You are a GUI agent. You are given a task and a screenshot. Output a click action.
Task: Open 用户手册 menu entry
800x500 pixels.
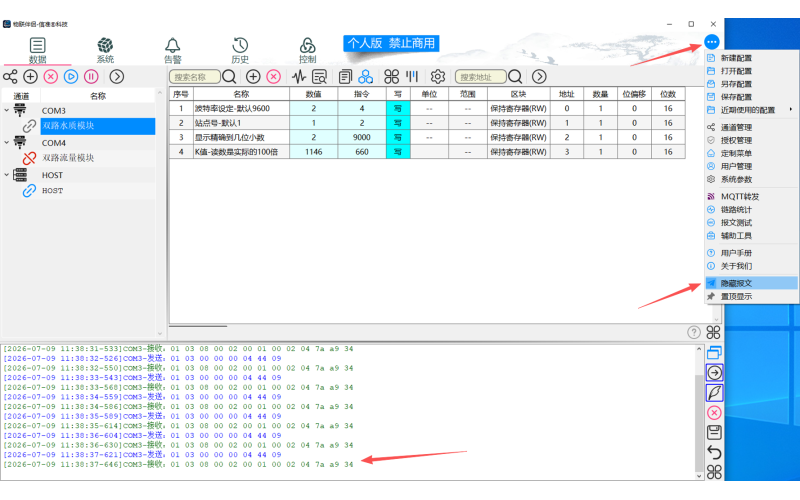click(751, 253)
